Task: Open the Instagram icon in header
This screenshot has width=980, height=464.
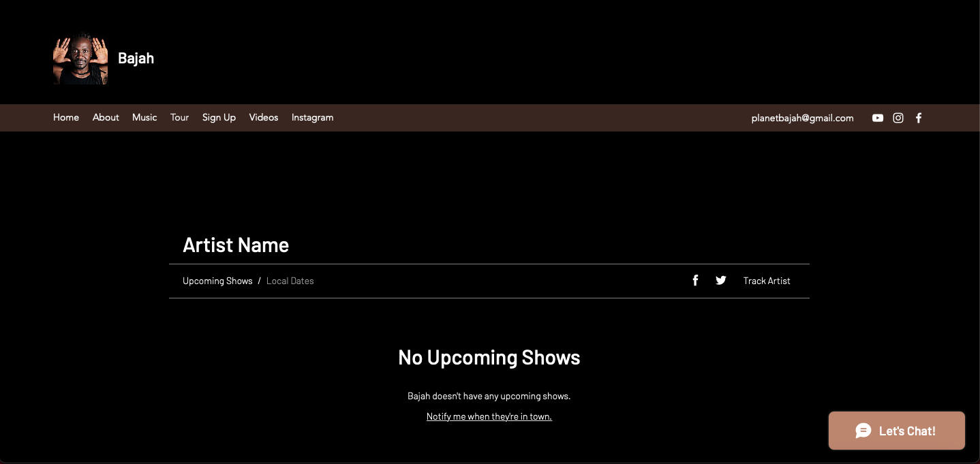Action: click(x=898, y=118)
